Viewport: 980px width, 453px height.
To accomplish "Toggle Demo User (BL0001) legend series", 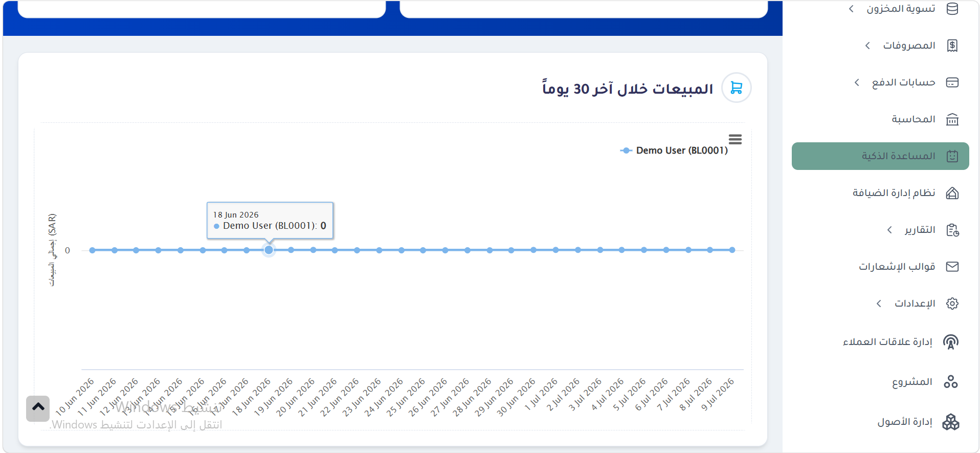I will [x=674, y=150].
